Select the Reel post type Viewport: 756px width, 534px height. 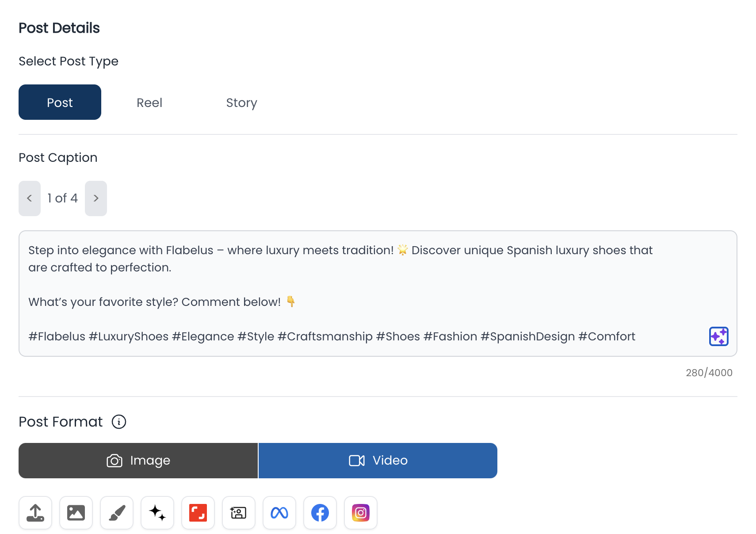[149, 103]
